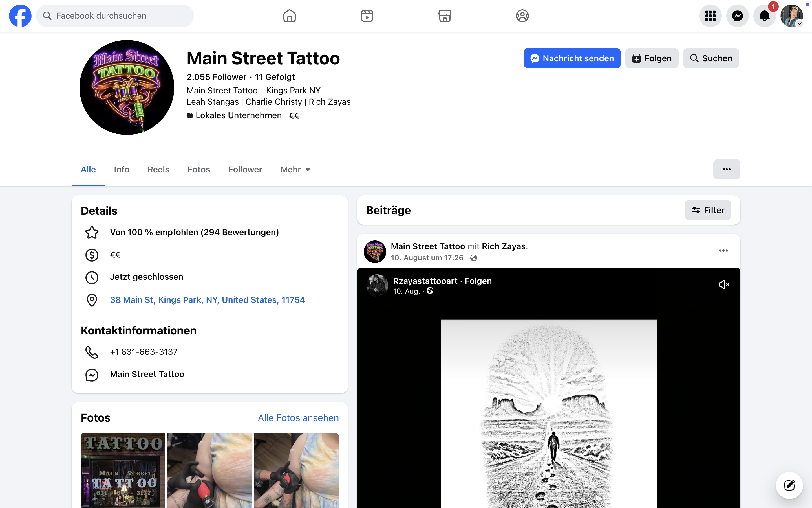Screen dimensions: 812x508
Task: Click the star recommendations icon
Action: coord(92,232)
